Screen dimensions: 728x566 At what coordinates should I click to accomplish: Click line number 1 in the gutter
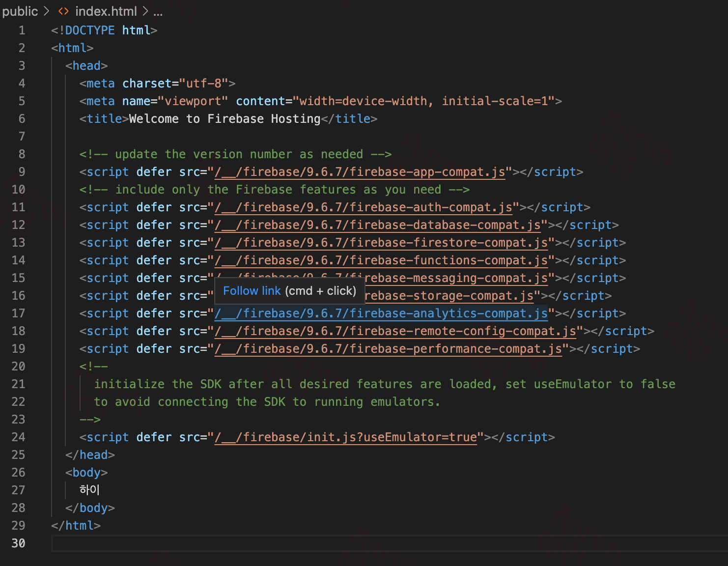tap(22, 30)
